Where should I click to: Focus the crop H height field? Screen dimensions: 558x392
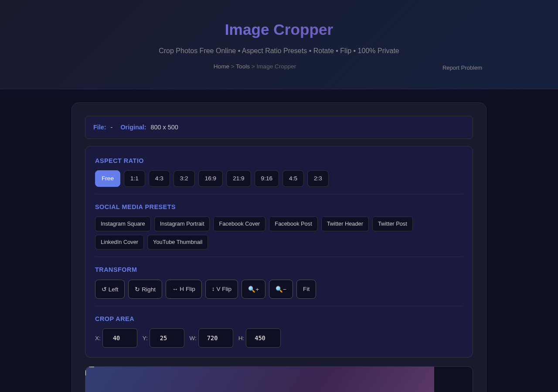pos(263,338)
